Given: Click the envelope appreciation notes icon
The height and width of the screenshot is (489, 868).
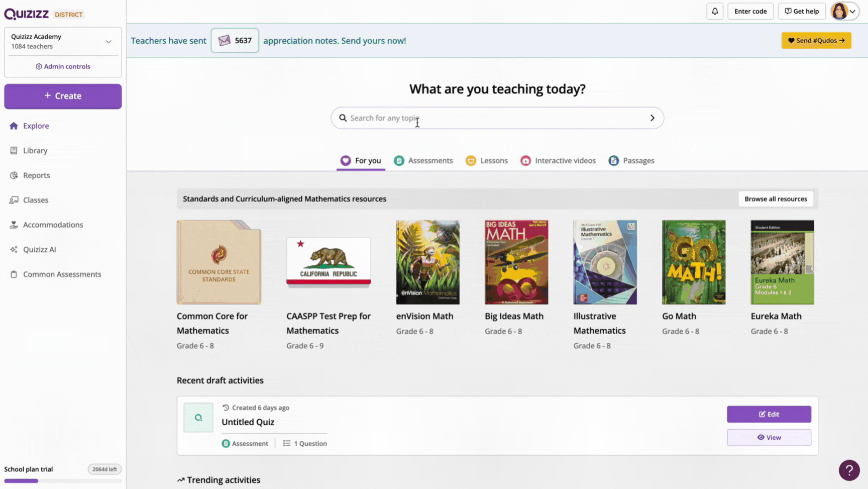Looking at the screenshot, I should point(225,40).
